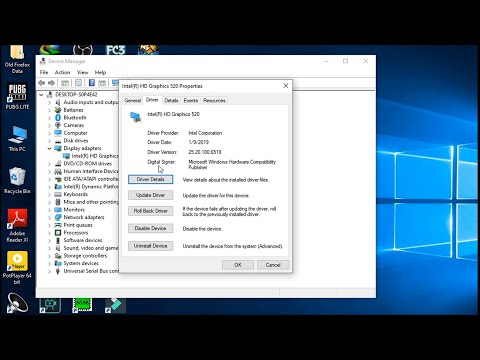The image size is (480, 360).
Task: Switch to the Details tab
Action: tap(171, 100)
